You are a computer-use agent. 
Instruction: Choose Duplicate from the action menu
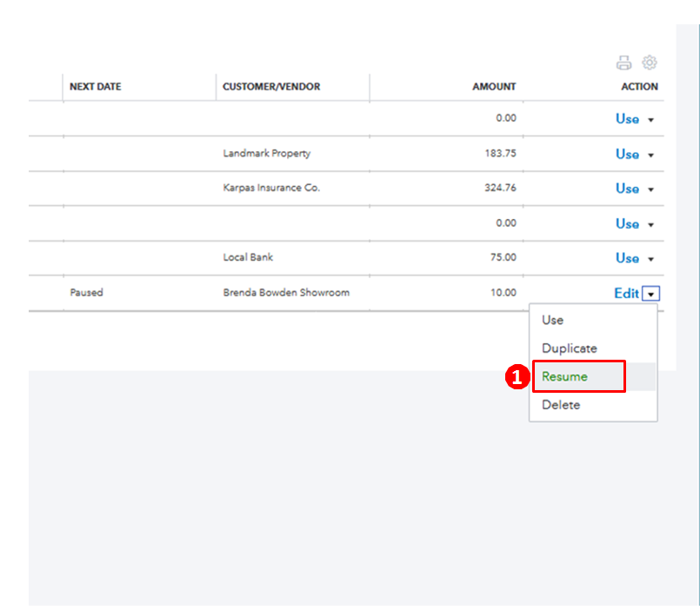pos(593,348)
